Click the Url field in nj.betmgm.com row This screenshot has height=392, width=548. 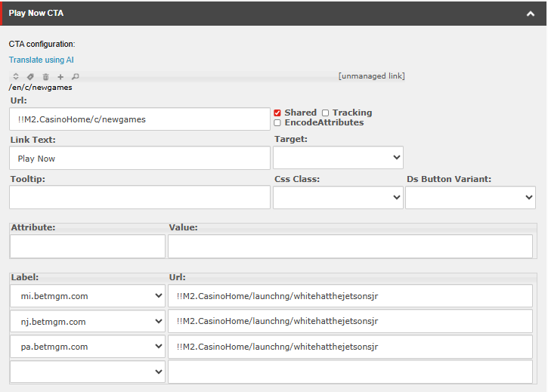click(350, 321)
